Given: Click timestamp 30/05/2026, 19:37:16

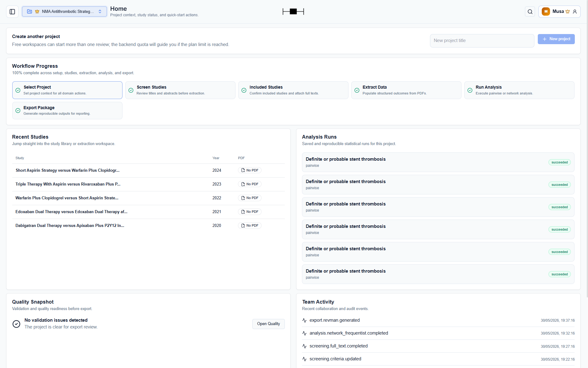Looking at the screenshot, I should click(557, 320).
